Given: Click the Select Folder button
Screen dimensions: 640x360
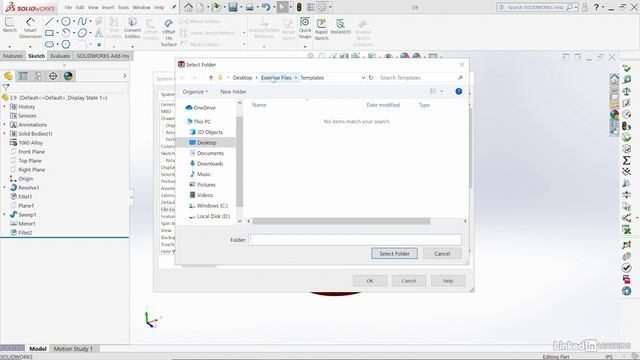Looking at the screenshot, I should pyautogui.click(x=394, y=253).
